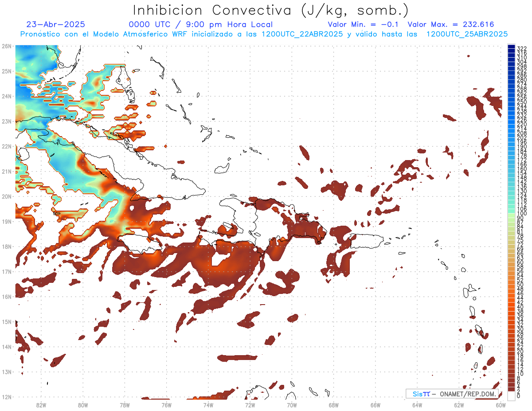Click the 20N latitude label
Viewport: 532px width, 411px height.
pyautogui.click(x=7, y=196)
